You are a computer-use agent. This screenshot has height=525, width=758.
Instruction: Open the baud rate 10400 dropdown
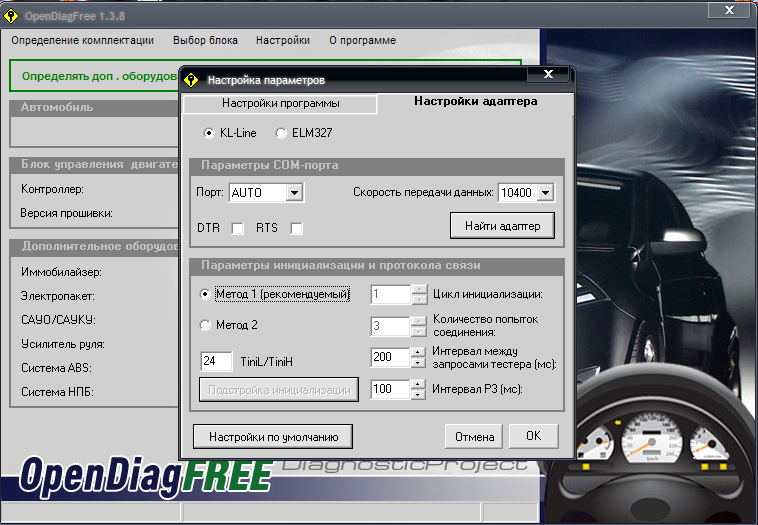click(545, 192)
